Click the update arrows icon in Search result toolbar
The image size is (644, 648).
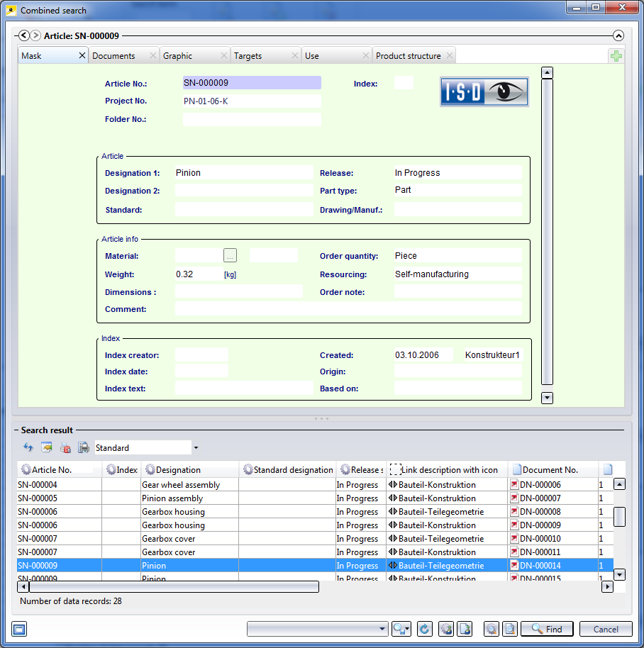click(x=28, y=447)
